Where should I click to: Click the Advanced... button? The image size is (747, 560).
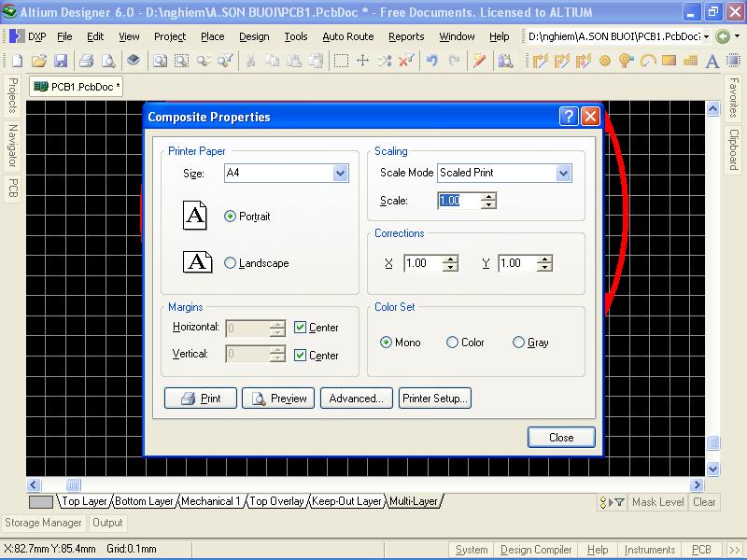coord(357,399)
